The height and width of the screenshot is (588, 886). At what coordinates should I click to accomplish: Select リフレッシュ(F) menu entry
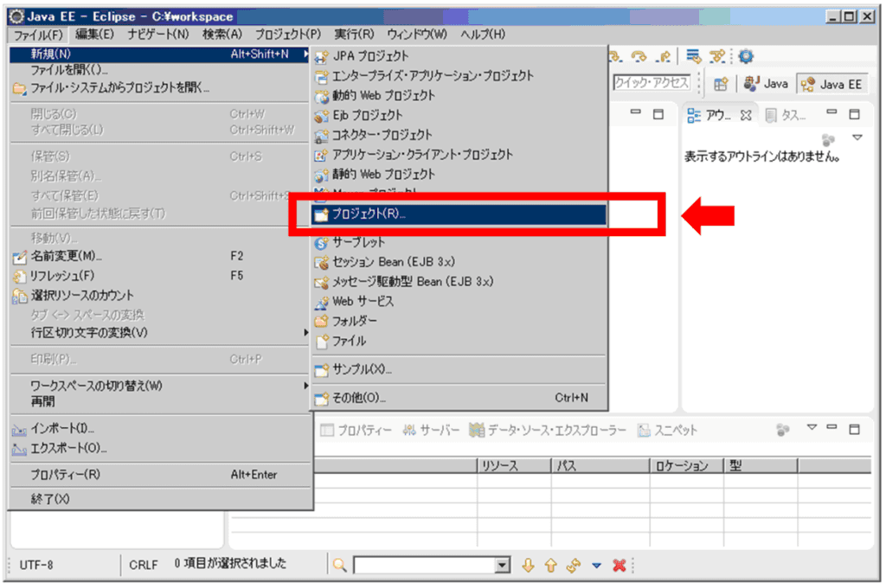point(160,276)
